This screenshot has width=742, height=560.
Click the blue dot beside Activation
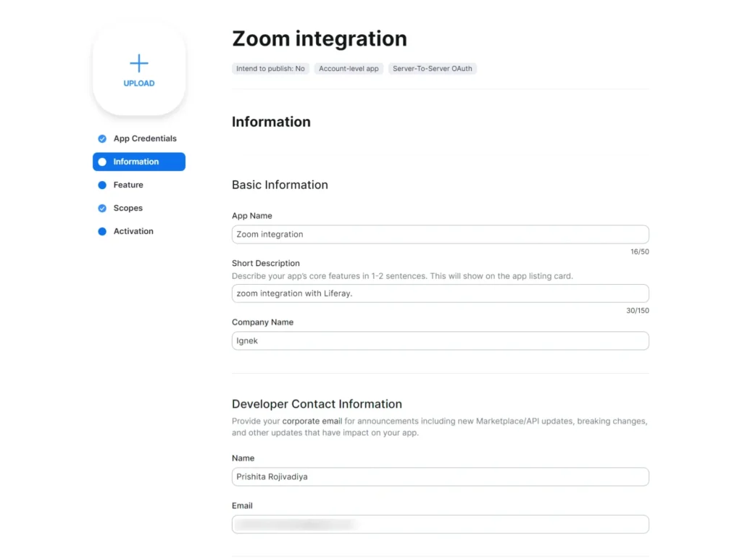click(102, 231)
